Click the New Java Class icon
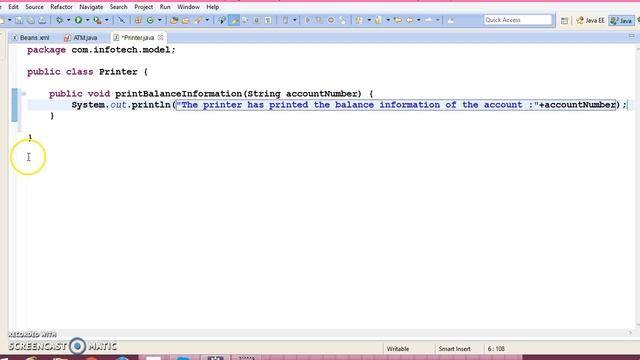Image resolution: width=640 pixels, height=360 pixels. 150,20
